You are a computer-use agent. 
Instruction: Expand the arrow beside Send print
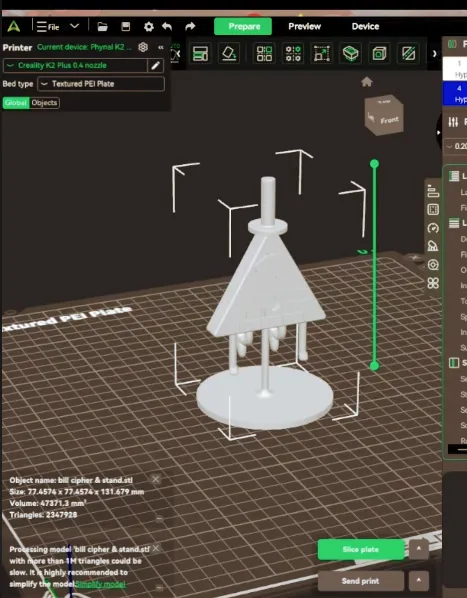click(418, 581)
